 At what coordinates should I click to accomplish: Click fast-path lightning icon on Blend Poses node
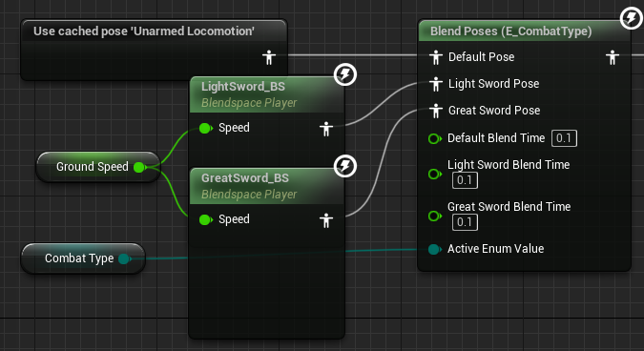(631, 18)
